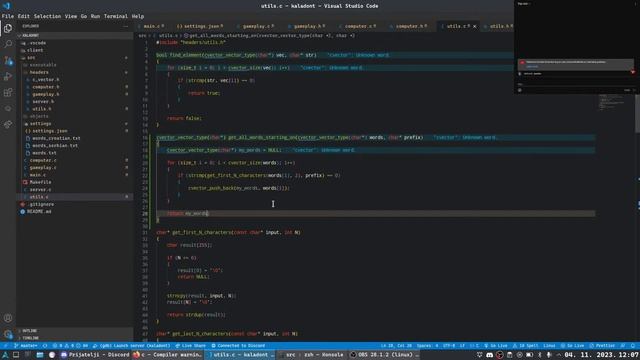Click gdb Launch server debug status item

pos(131,346)
